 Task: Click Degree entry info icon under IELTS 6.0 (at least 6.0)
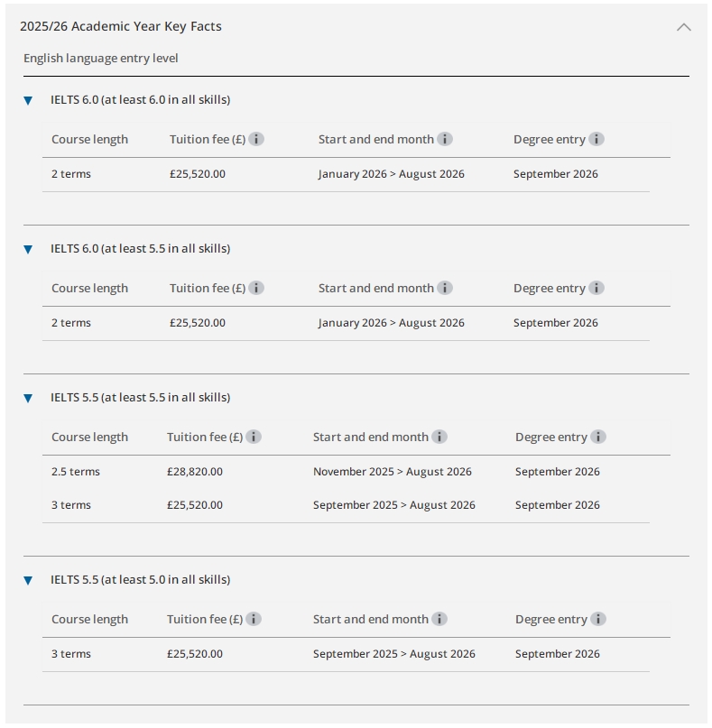[x=596, y=139]
